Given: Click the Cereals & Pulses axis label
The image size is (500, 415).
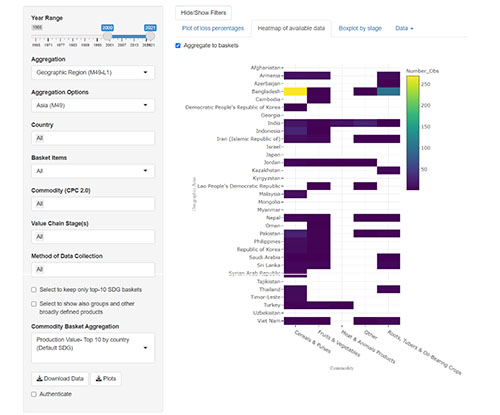Looking at the screenshot, I should 313,342.
